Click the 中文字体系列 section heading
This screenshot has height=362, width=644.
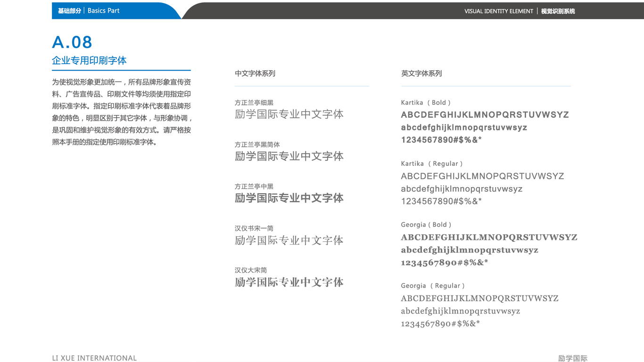pos(255,74)
